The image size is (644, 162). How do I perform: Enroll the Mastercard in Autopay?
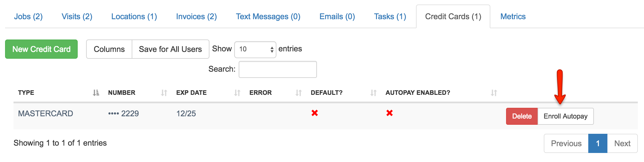565,116
